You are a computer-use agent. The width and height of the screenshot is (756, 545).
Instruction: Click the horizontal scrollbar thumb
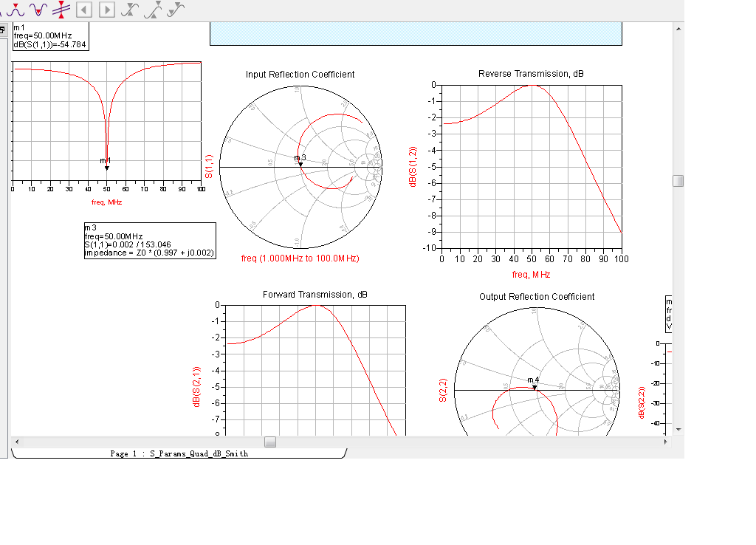(270, 442)
